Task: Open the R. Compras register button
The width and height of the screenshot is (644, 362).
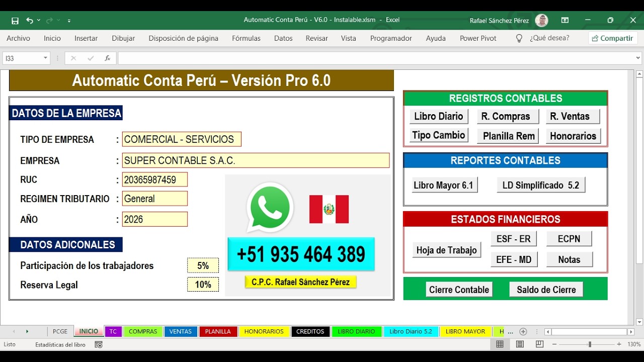Action: point(507,117)
